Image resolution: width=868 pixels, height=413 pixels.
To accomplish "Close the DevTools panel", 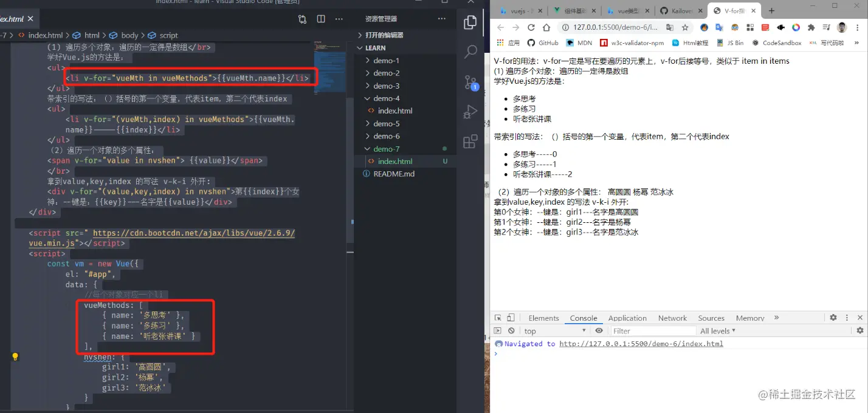I will click(859, 318).
